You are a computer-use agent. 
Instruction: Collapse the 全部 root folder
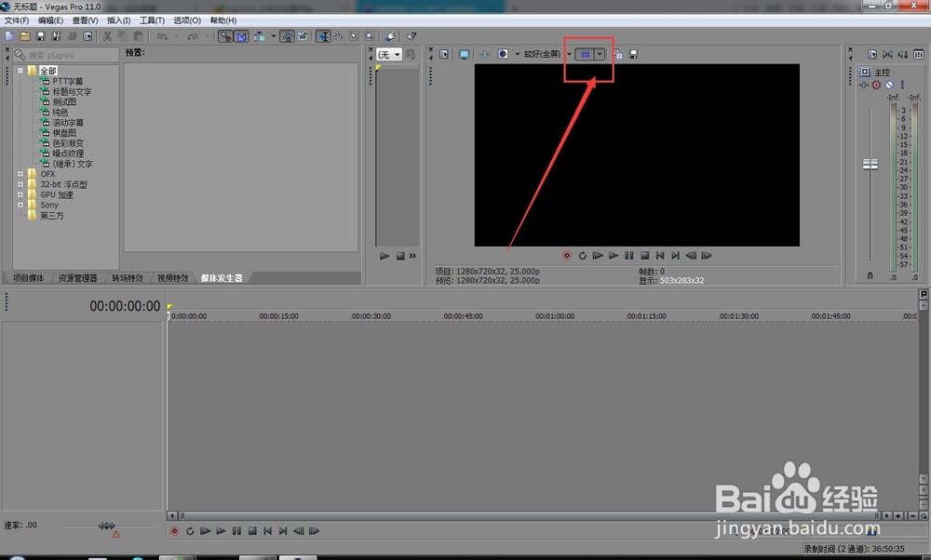click(x=20, y=71)
